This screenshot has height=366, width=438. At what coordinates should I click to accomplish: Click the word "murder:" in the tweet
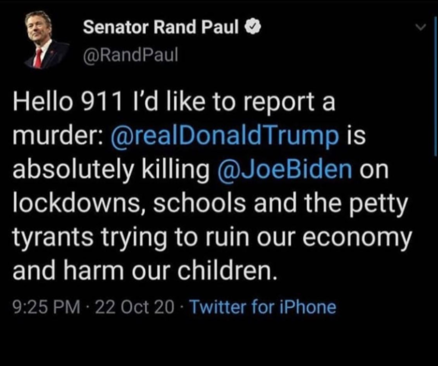click(x=58, y=136)
